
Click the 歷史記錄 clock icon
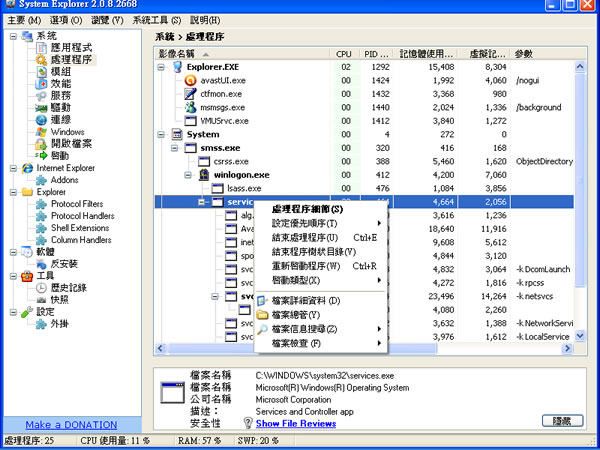(41, 288)
